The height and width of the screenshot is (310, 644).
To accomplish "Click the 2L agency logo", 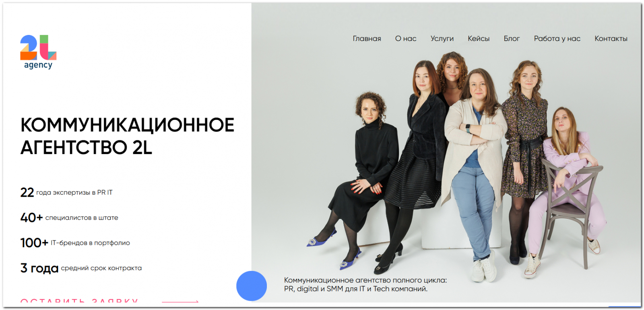I will click(x=38, y=52).
